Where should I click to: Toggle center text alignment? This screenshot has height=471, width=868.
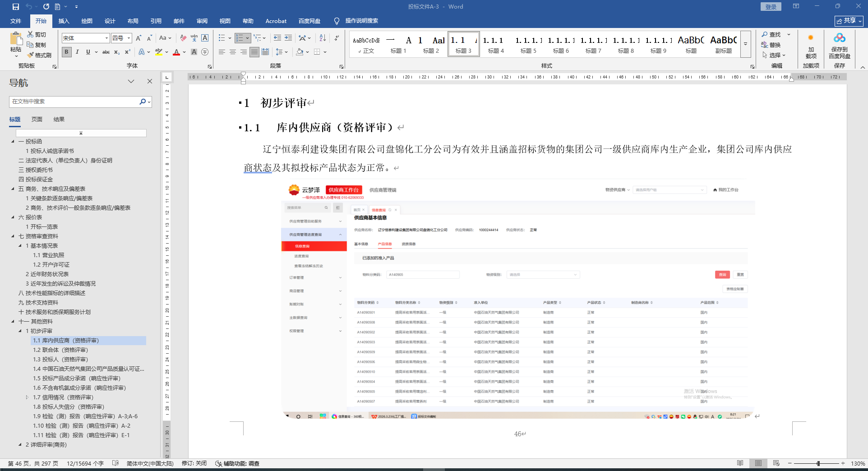(x=233, y=52)
